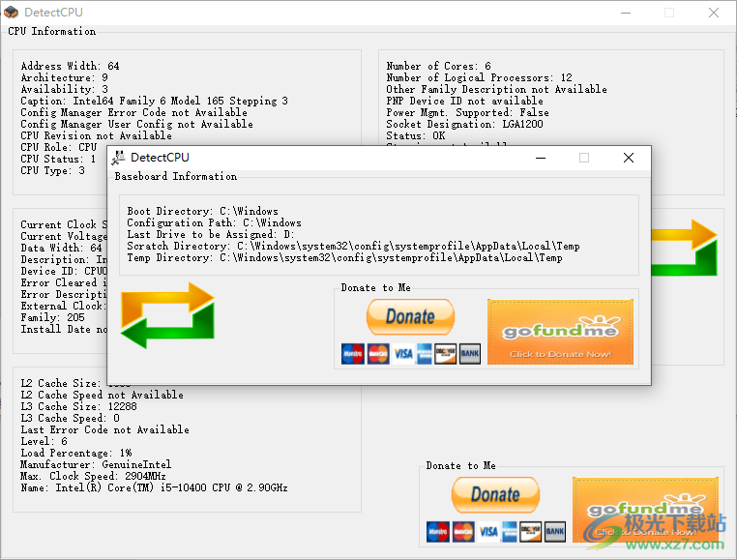Click the CPU Name line showing i5-10400
Screen dimensions: 737x560
(x=154, y=487)
